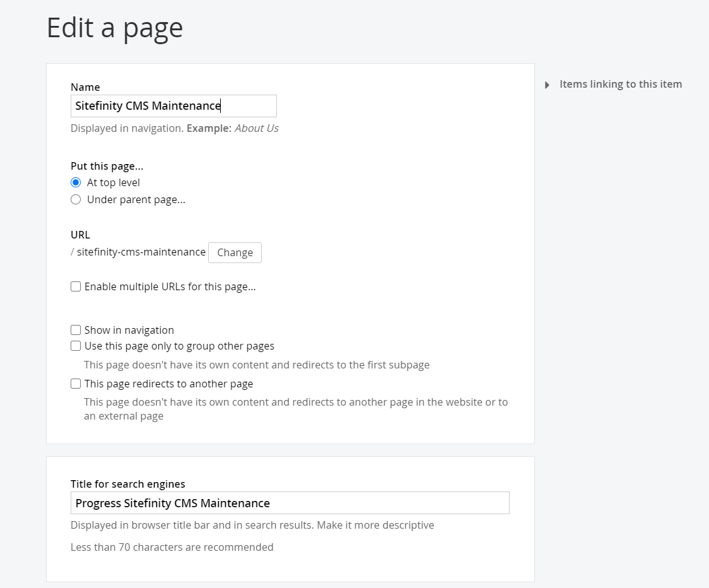Screen dimensions: 709x588
Task: Click the Change URL button
Action: point(235,252)
